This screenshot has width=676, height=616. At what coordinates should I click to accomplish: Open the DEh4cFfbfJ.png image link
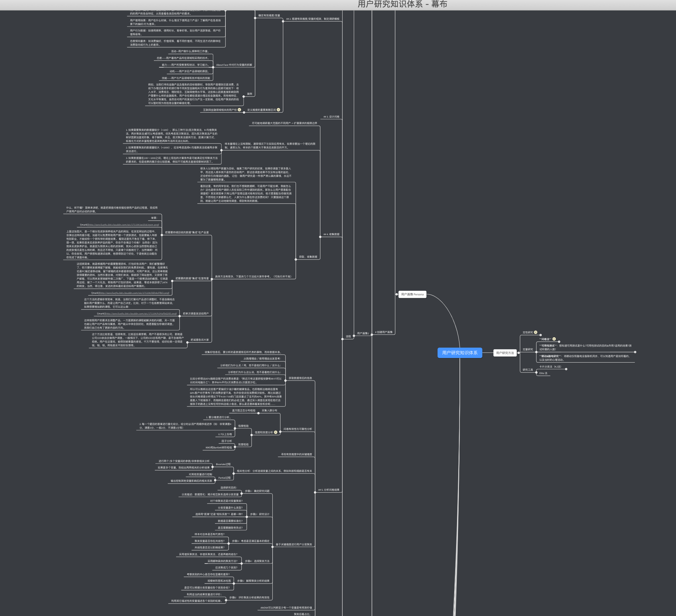[134, 293]
